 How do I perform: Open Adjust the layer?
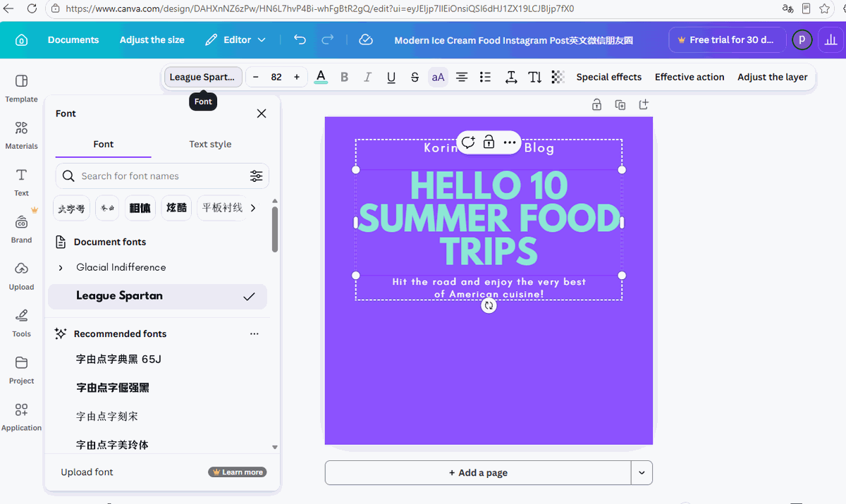tap(773, 77)
